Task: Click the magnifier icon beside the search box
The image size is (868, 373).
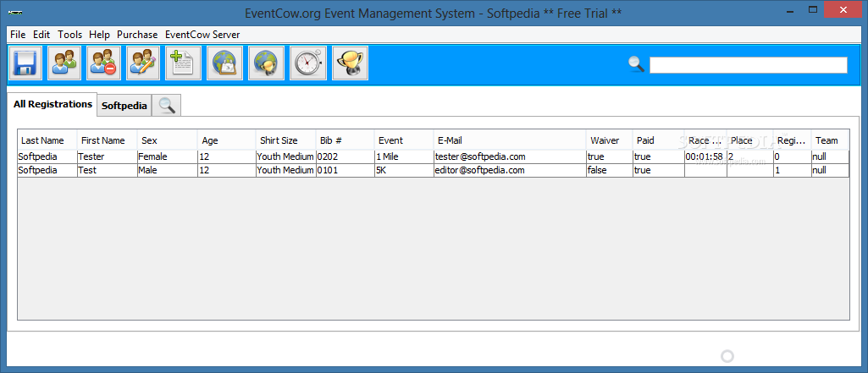Action: pyautogui.click(x=637, y=64)
